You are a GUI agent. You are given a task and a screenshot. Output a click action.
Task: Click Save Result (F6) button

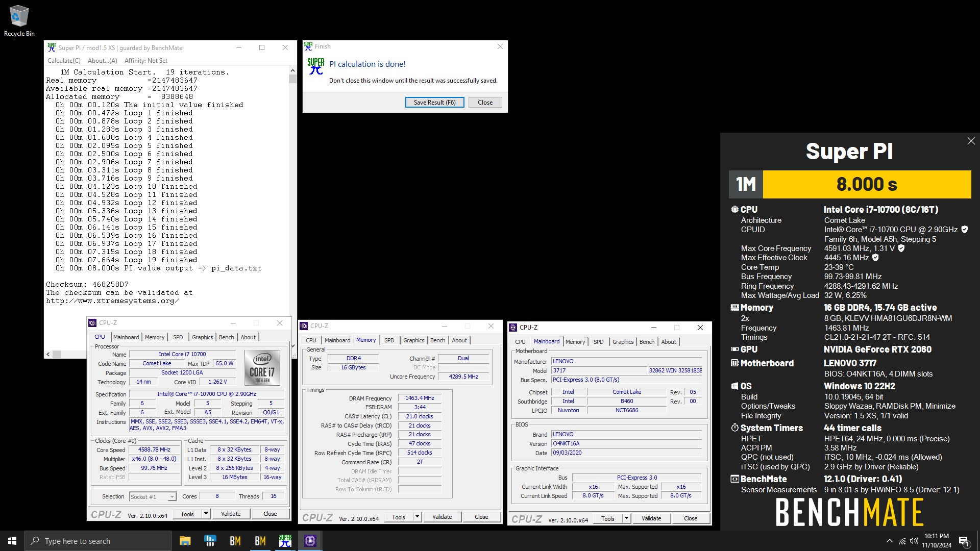pos(434,103)
